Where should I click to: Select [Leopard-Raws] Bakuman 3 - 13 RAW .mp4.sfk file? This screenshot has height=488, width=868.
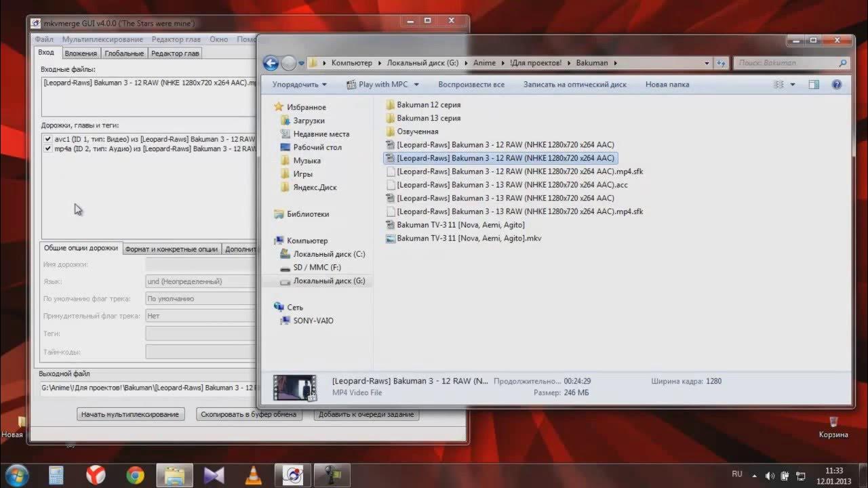click(x=514, y=211)
